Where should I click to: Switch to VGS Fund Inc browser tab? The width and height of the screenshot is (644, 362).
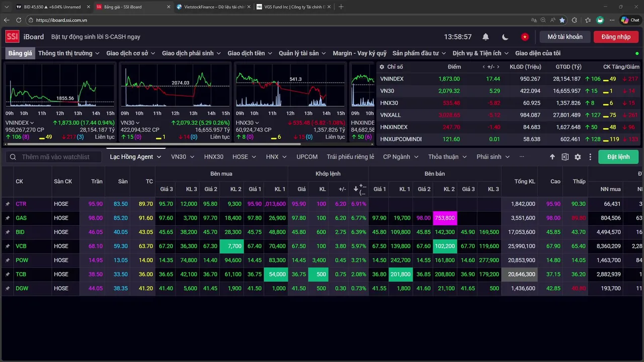coord(292,7)
